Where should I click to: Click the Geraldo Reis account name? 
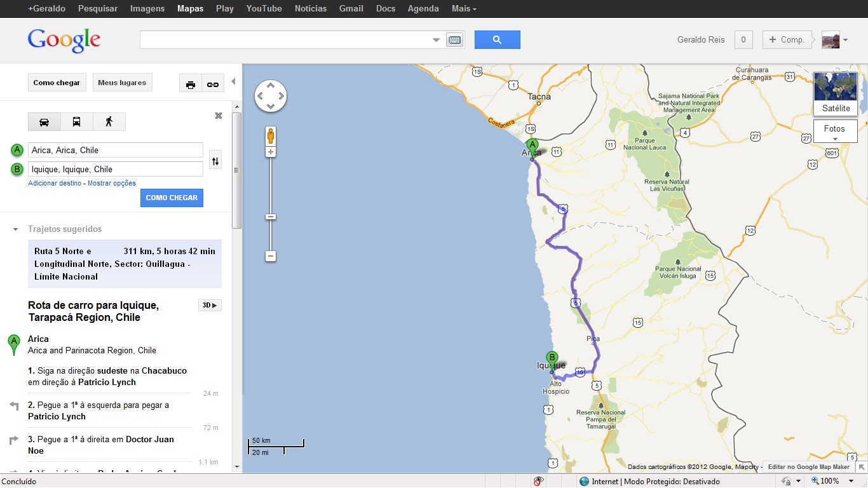(701, 39)
